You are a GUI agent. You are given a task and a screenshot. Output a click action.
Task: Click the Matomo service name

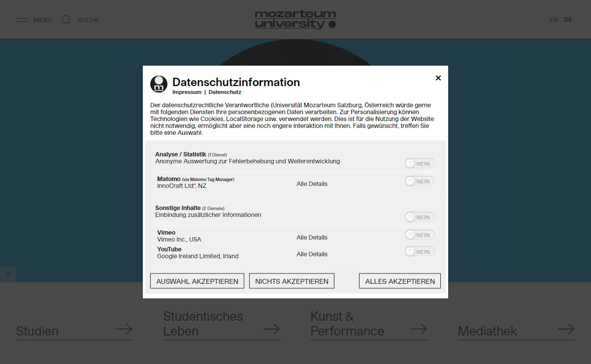168,179
